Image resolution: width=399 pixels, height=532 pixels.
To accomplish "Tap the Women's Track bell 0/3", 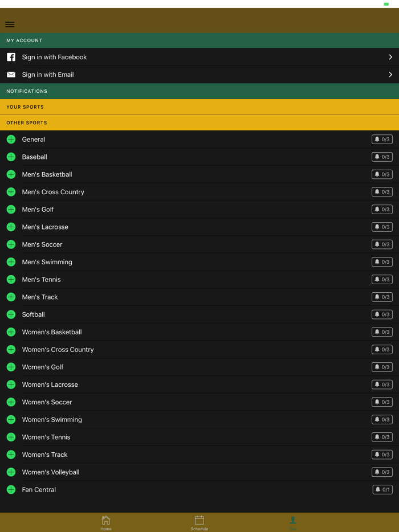I will click(382, 455).
